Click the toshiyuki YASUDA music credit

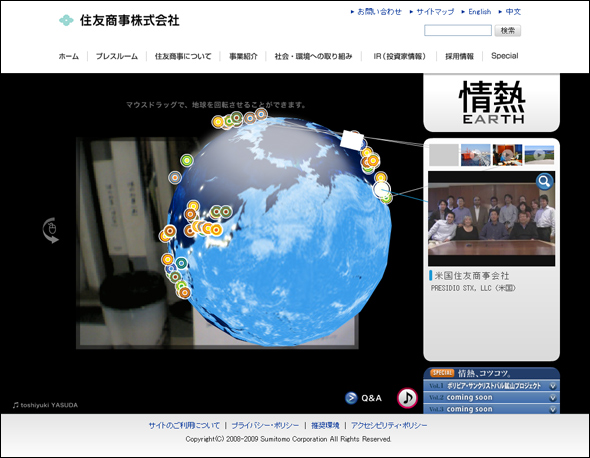tap(45, 405)
